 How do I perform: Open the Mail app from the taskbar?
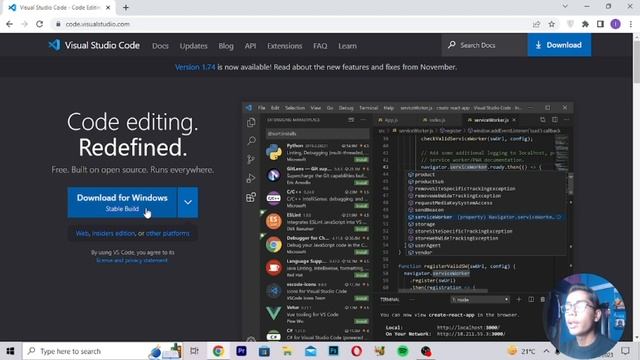(310, 351)
